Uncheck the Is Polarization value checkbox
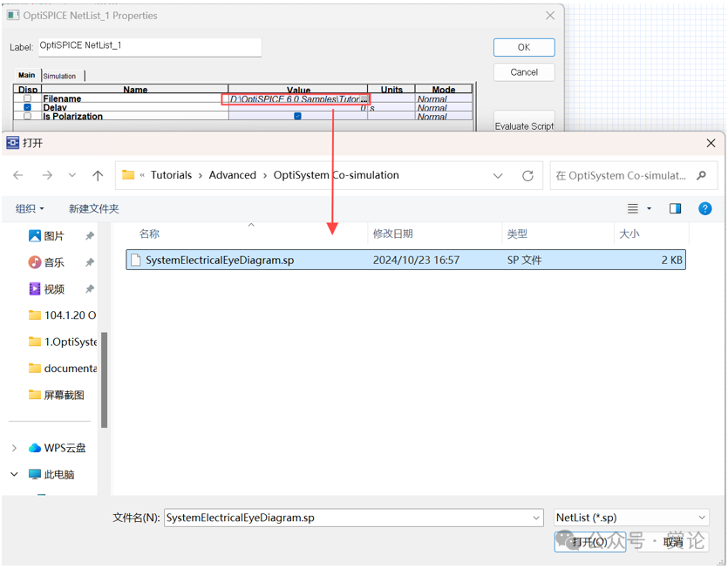The image size is (728, 569). coord(297,116)
